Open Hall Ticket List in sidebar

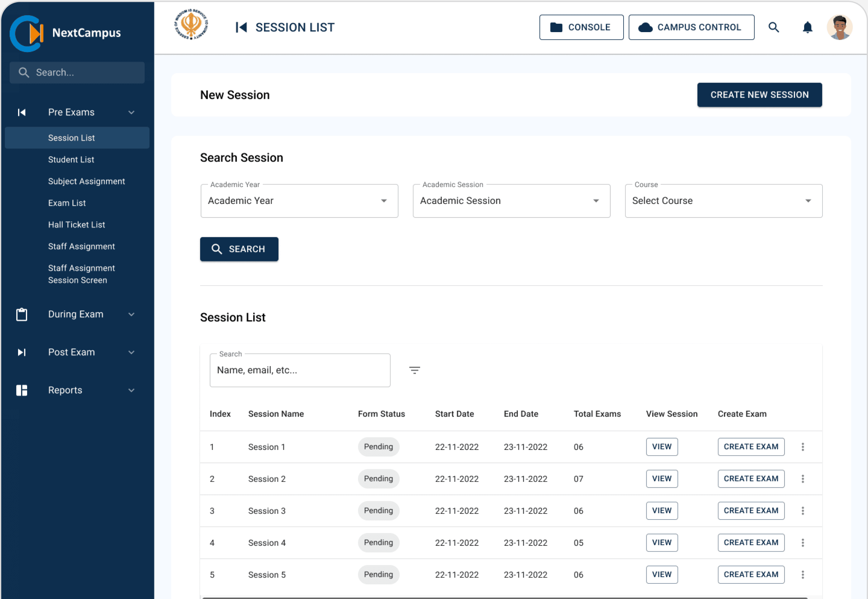(x=77, y=225)
